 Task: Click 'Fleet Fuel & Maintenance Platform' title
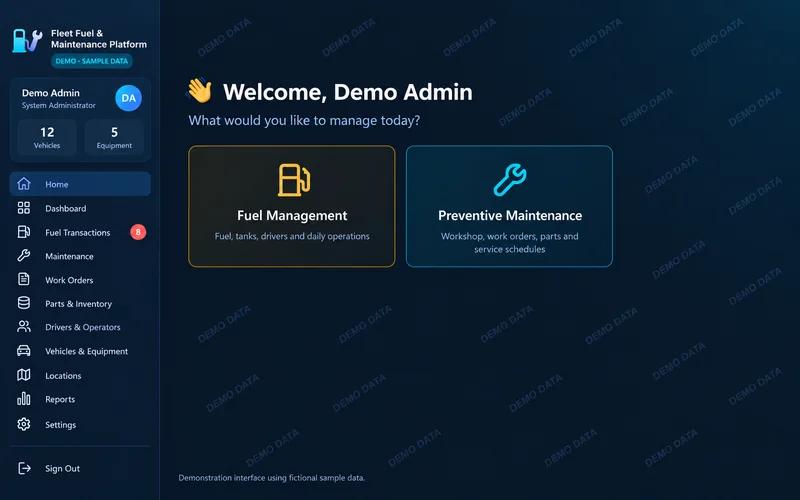pyautogui.click(x=98, y=39)
